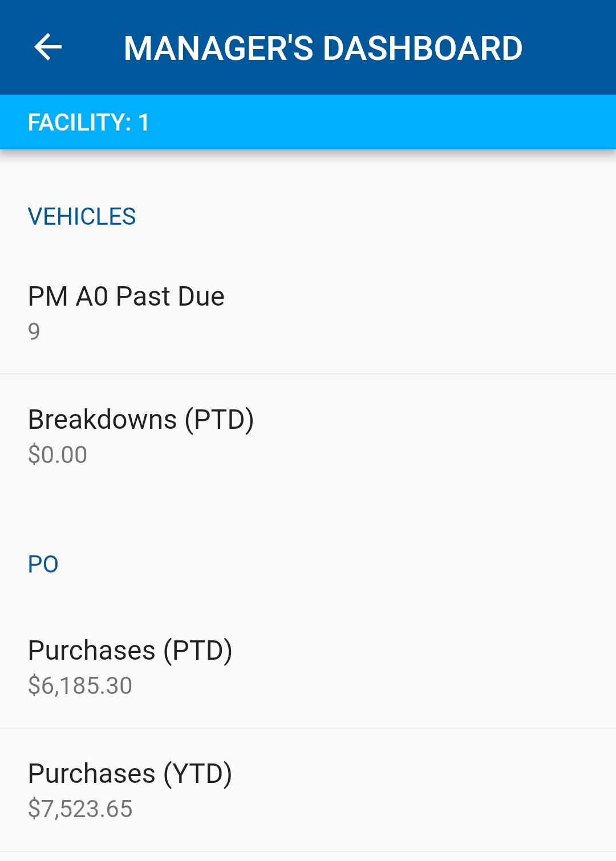Open the Breakdowns (PTD) entry

click(308, 436)
